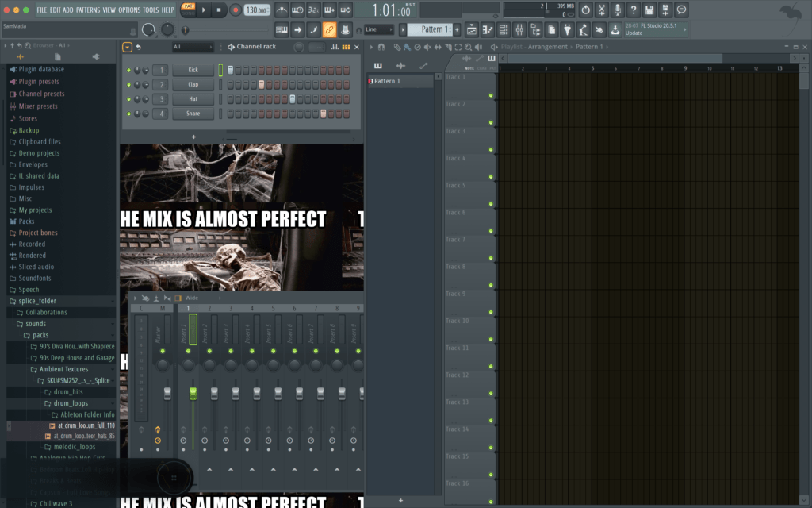Click the mixer Insert 1 volume fader
812x508 pixels.
[193, 393]
